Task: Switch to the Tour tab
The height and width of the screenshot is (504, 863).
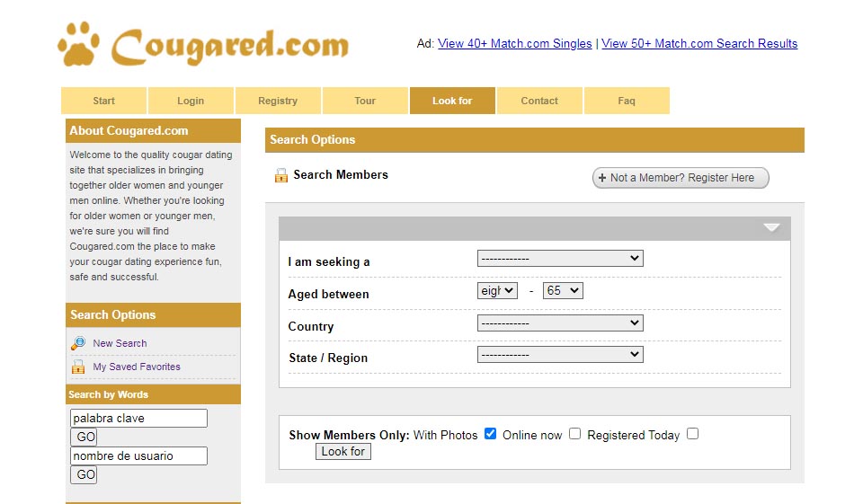Action: [365, 101]
